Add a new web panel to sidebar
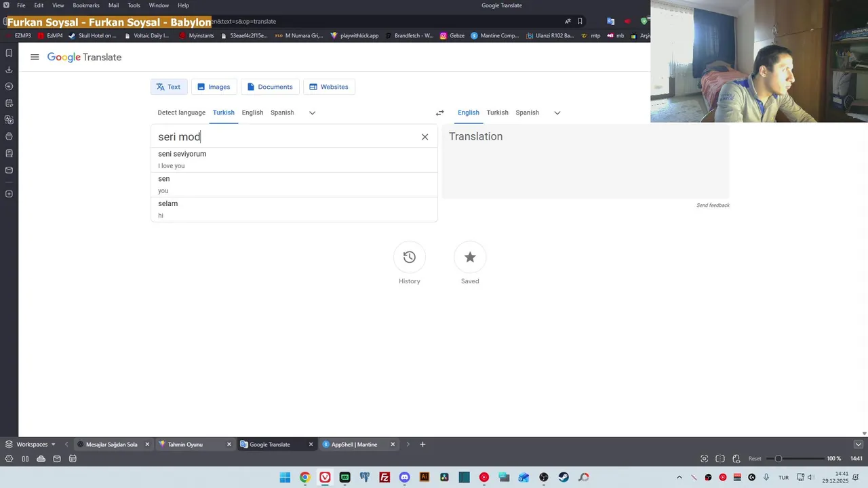 9,195
